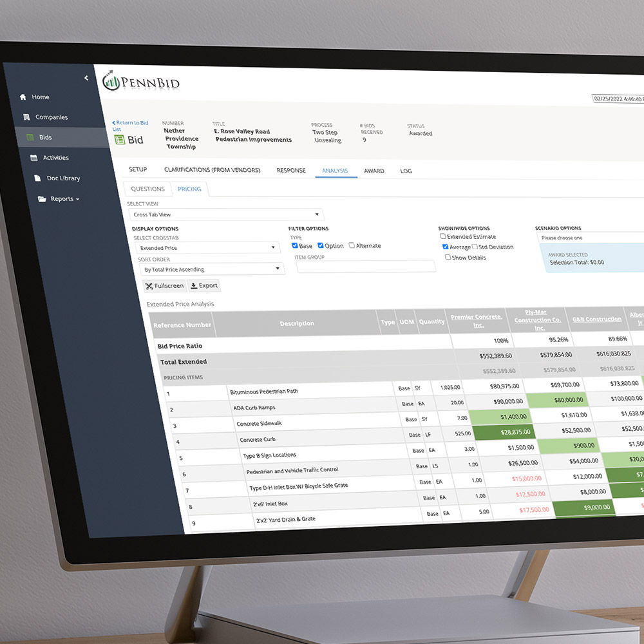The width and height of the screenshot is (644, 644).
Task: Switch to the Log tab
Action: click(x=406, y=171)
